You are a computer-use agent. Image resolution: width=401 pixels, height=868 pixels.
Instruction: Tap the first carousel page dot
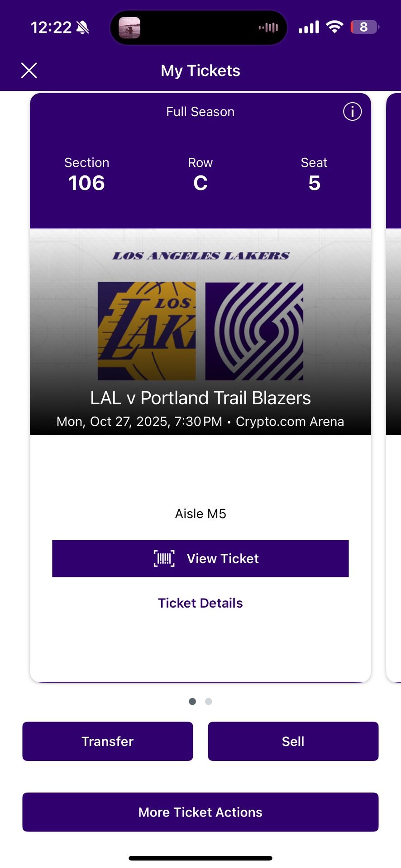click(x=192, y=701)
